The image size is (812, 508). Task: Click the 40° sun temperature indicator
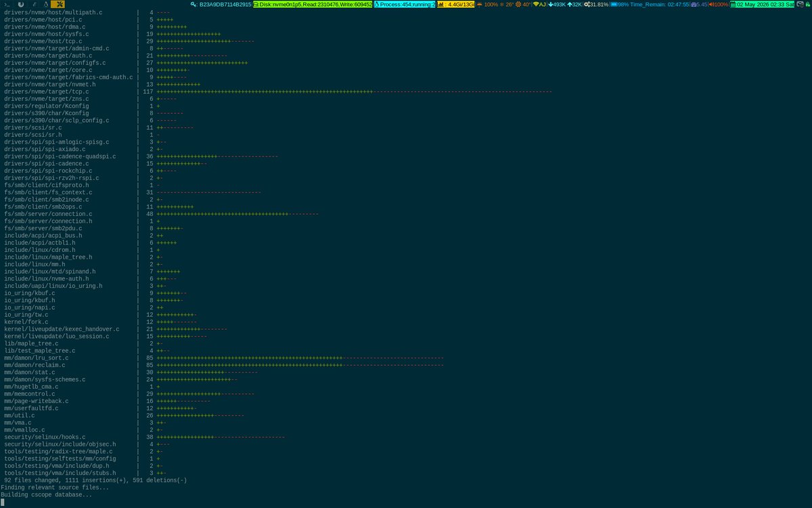(522, 4)
